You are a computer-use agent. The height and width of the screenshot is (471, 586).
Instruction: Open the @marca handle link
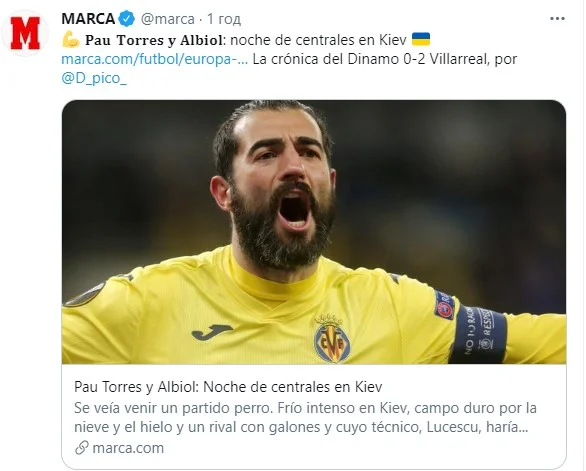(167, 19)
